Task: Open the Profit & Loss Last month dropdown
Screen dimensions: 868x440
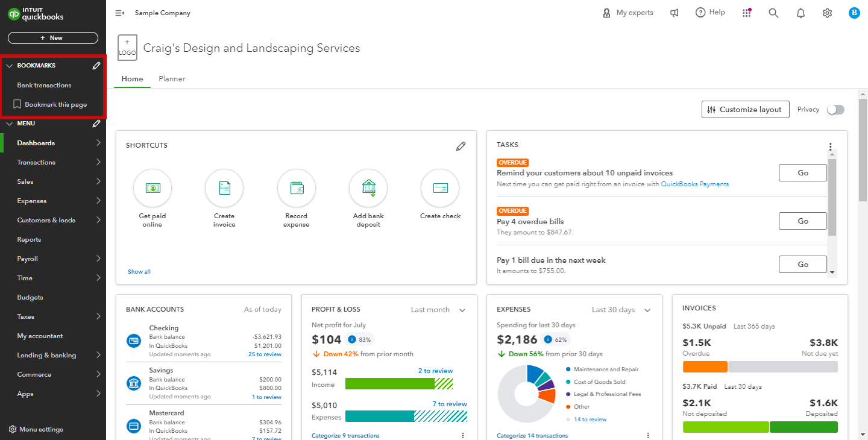Action: tap(438, 310)
